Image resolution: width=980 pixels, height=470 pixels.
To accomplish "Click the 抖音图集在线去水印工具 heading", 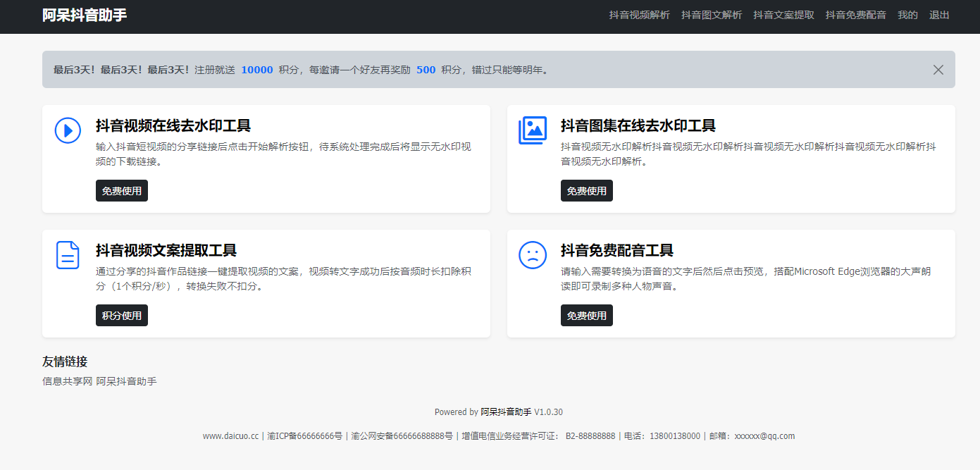I will pos(638,126).
